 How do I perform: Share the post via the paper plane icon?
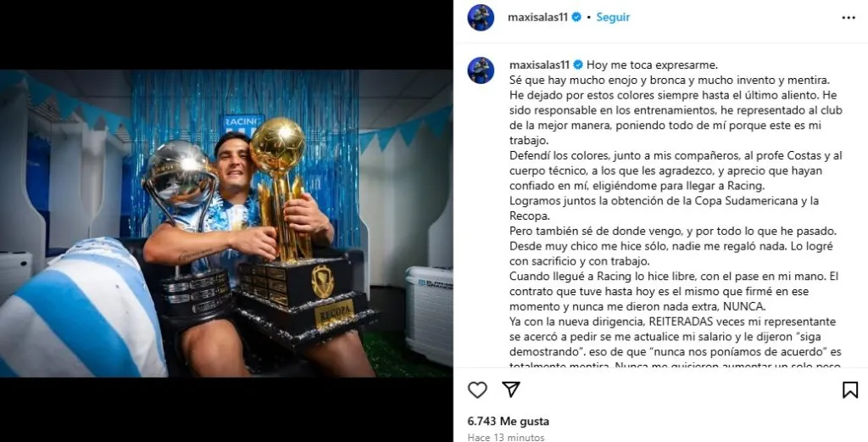pos(510,389)
